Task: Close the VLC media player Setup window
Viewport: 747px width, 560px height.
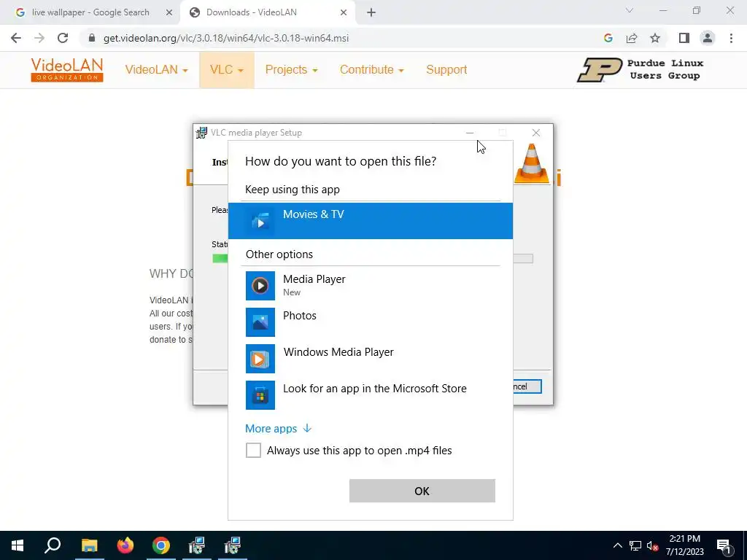Action: [536, 133]
